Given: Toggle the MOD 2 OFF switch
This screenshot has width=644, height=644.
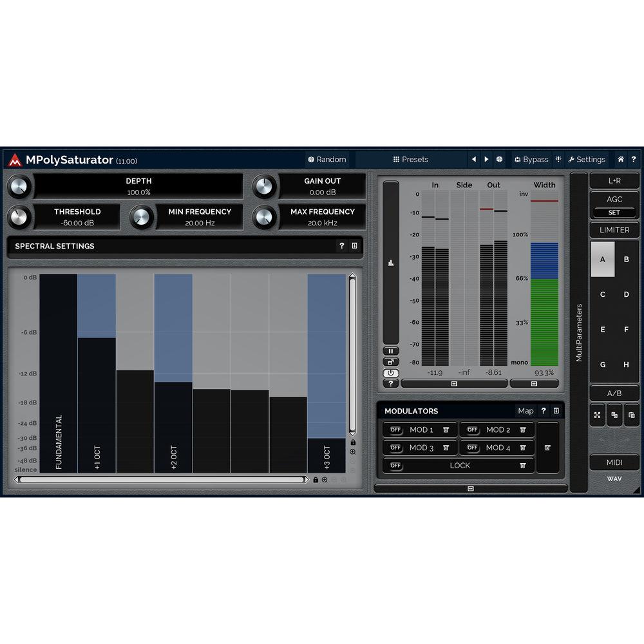Looking at the screenshot, I should click(473, 430).
